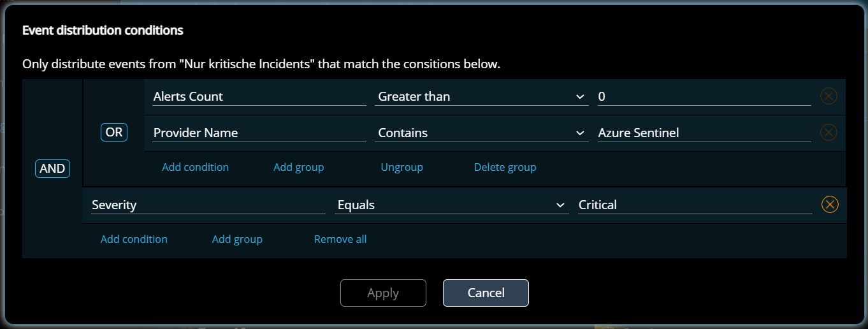This screenshot has width=868, height=329.
Task: Click Remove all conditions link
Action: (340, 239)
